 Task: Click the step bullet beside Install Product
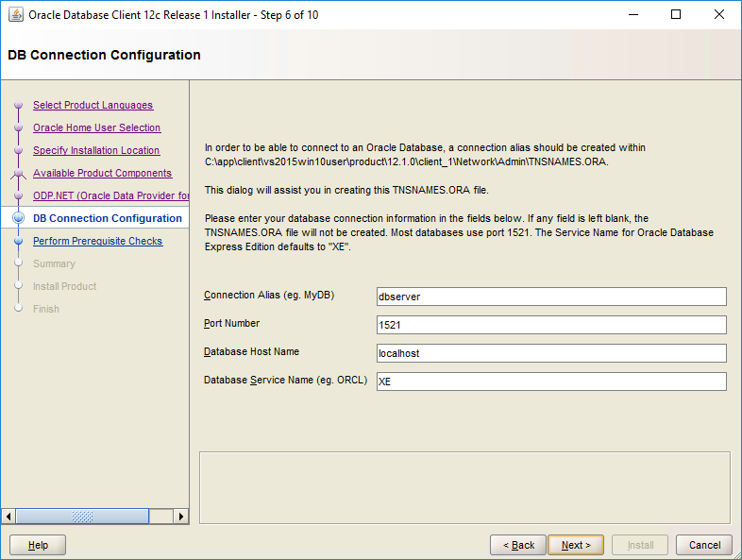point(19,285)
